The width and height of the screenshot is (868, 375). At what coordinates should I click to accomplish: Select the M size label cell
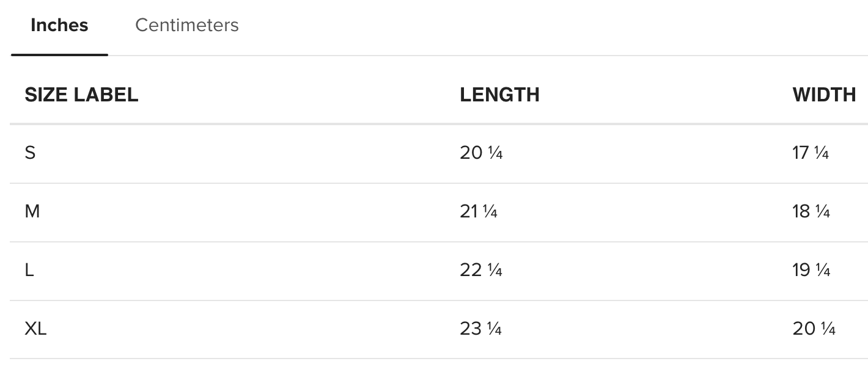(x=32, y=211)
